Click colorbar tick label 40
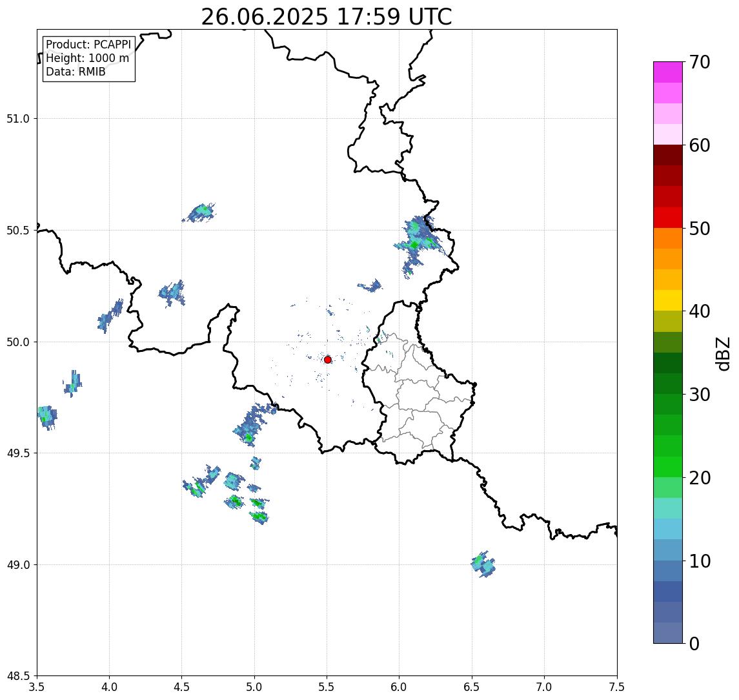 click(x=699, y=311)
